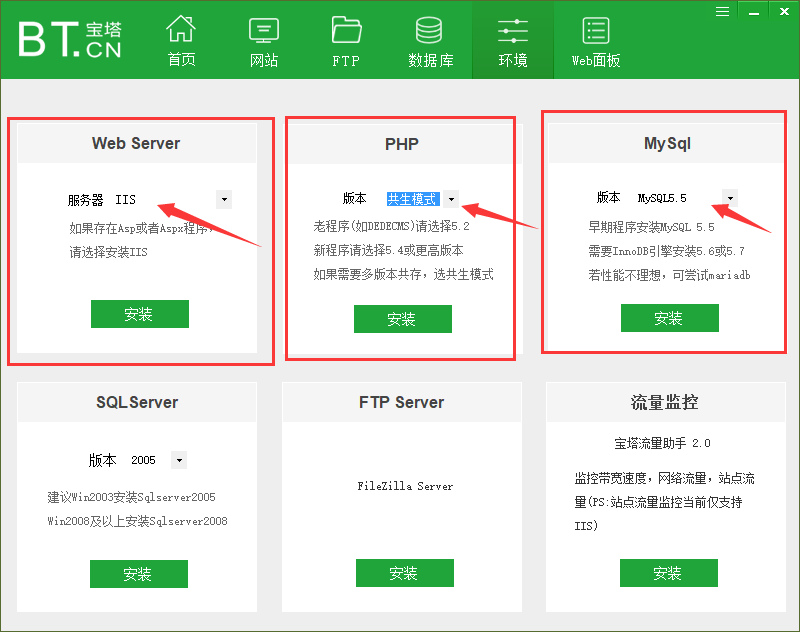
Task: Select the 环境 environment sliders icon
Action: point(513,31)
